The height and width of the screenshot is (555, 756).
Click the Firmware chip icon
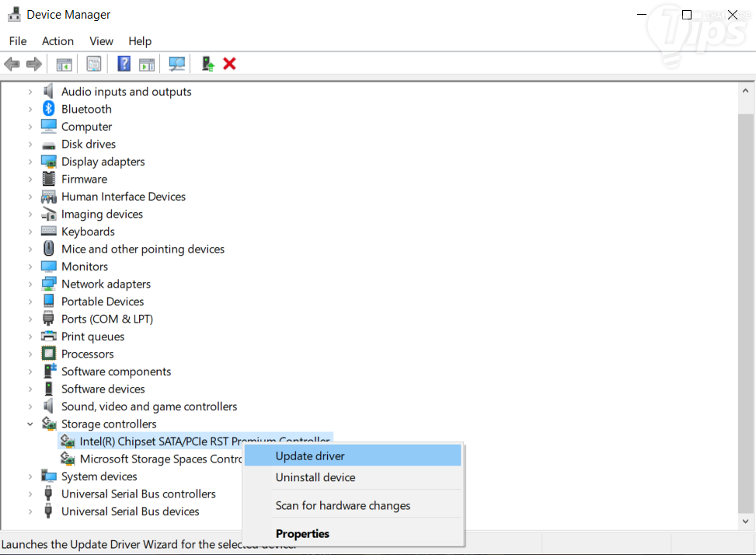(x=49, y=179)
